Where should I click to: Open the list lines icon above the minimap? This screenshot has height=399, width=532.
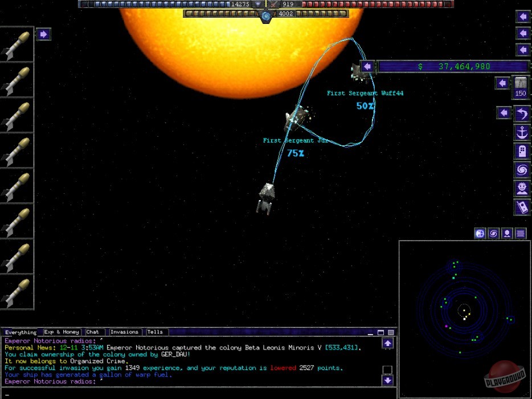tap(520, 233)
